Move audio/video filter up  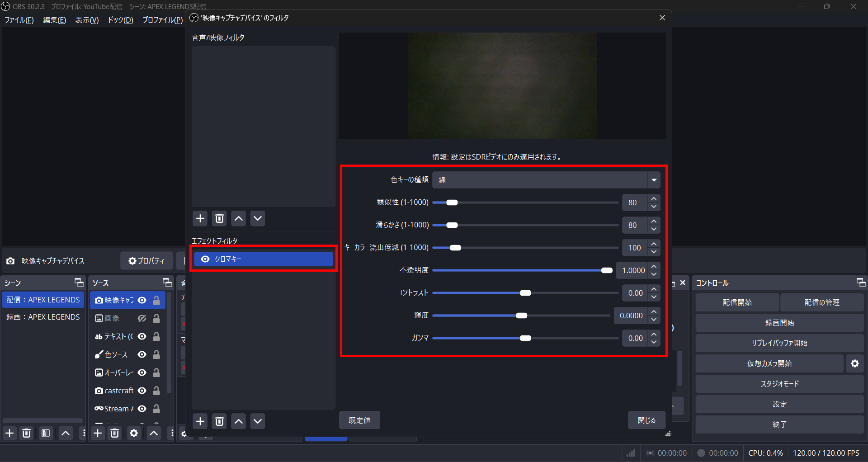click(239, 219)
